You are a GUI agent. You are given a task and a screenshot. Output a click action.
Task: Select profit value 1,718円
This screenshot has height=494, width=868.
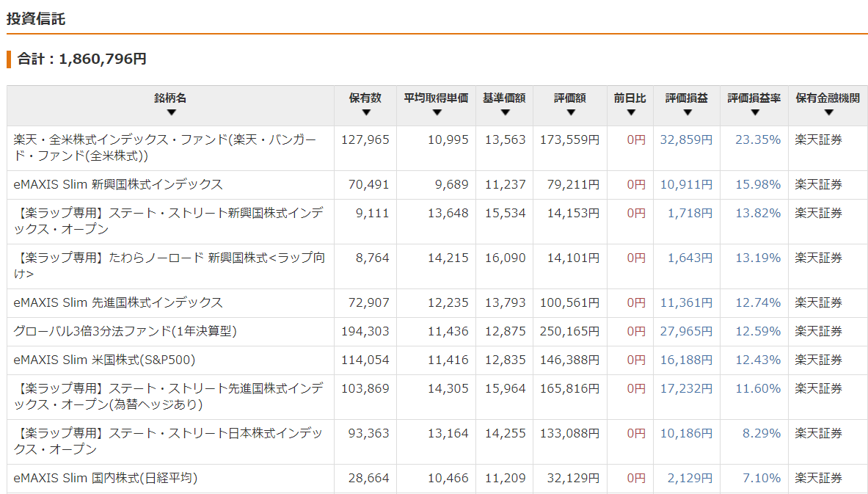point(690,213)
